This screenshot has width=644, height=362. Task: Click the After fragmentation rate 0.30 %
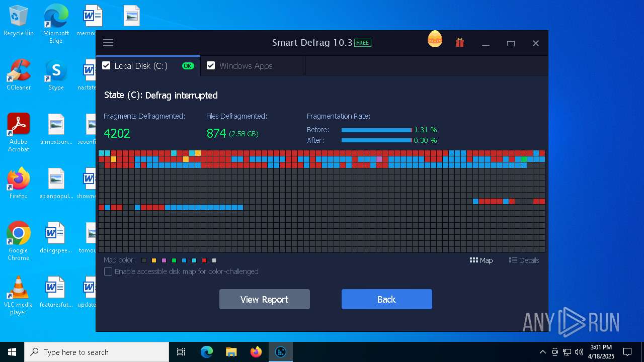[x=425, y=140]
